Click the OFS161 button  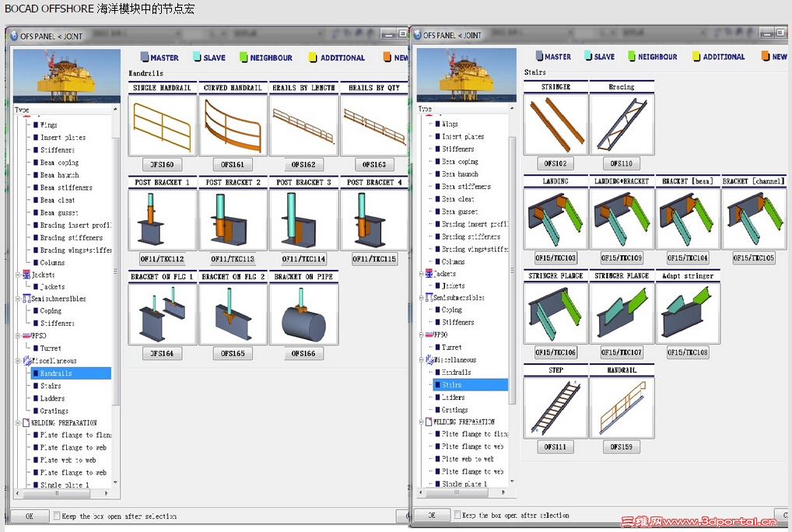233,165
